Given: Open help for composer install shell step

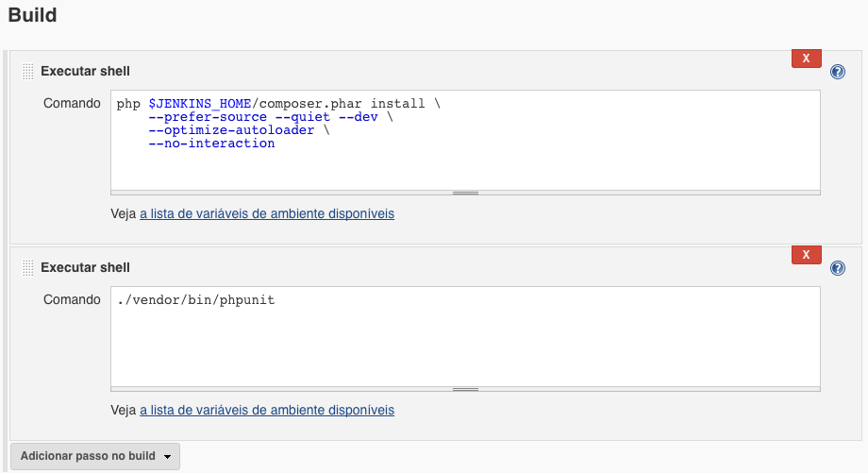Looking at the screenshot, I should [838, 72].
